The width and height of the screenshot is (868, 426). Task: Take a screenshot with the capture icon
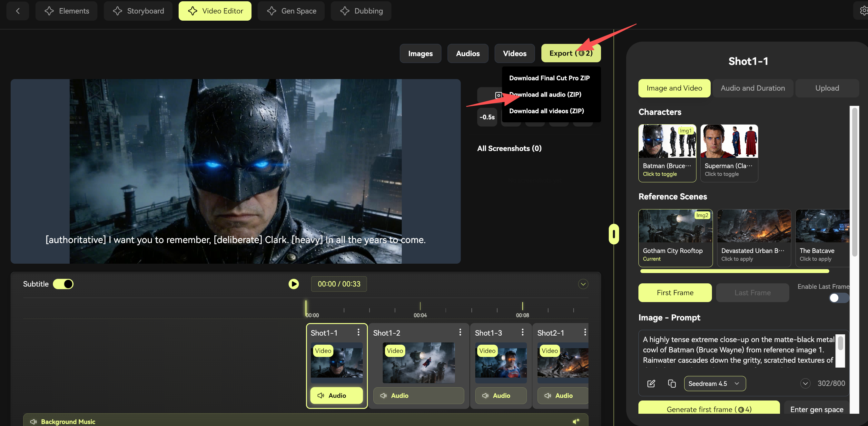click(498, 96)
